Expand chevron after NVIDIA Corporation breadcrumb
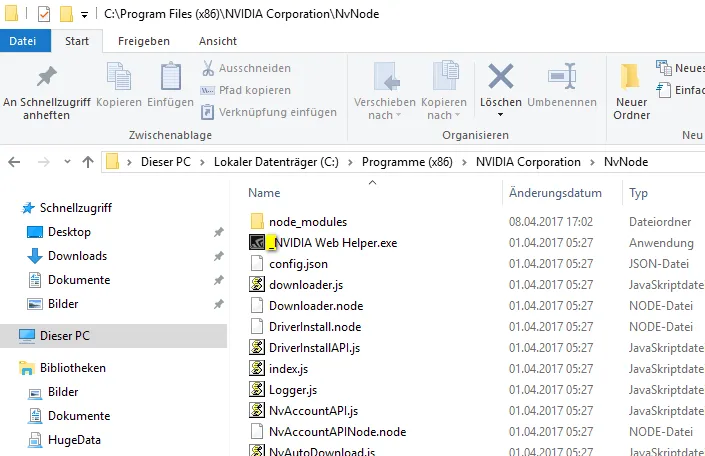Image resolution: width=705 pixels, height=456 pixels. 593,162
